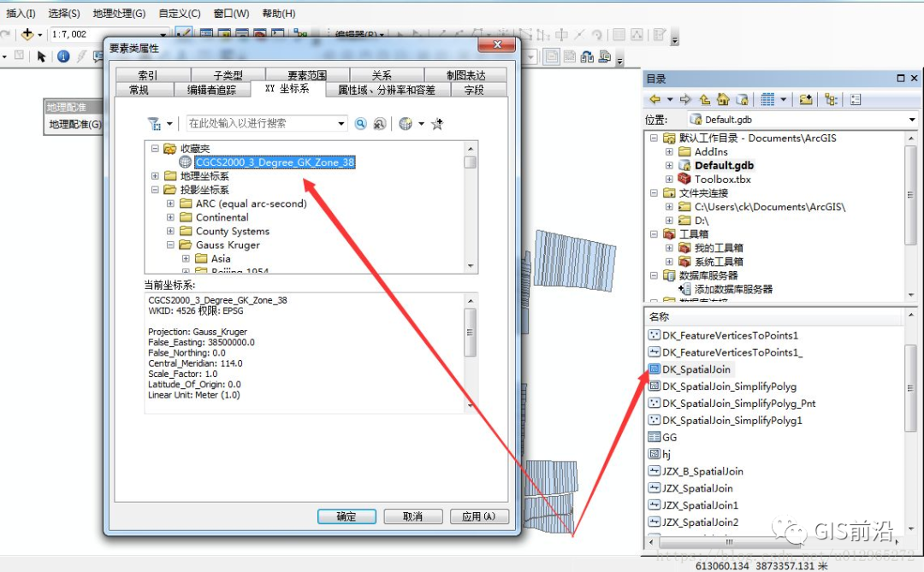Click 添加数据库服务器 entry

733,289
